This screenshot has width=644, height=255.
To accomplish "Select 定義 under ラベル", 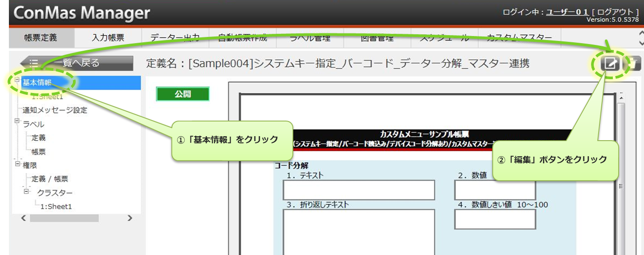I will 38,138.
